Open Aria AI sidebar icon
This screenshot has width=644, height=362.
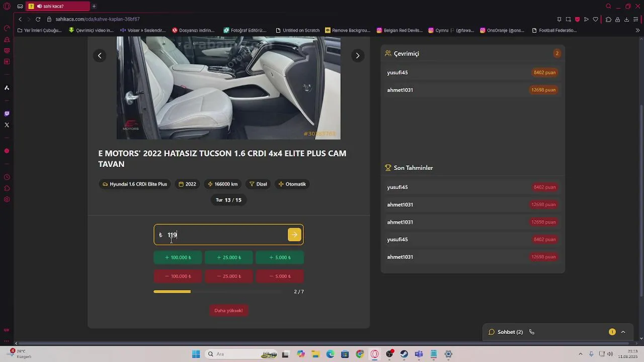(x=7, y=88)
